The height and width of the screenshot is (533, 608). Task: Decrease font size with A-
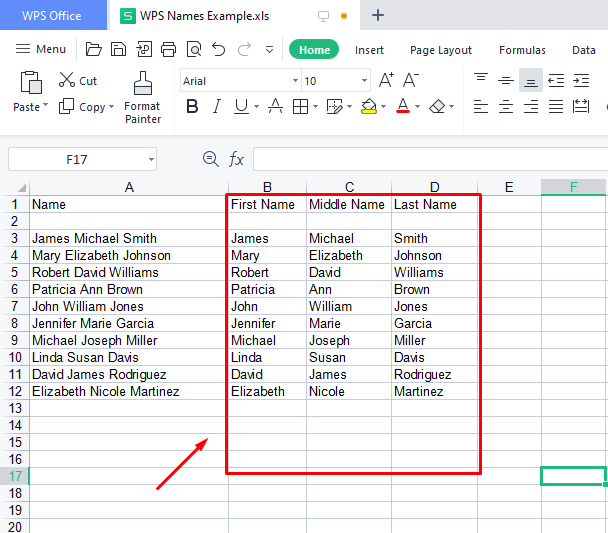click(410, 80)
